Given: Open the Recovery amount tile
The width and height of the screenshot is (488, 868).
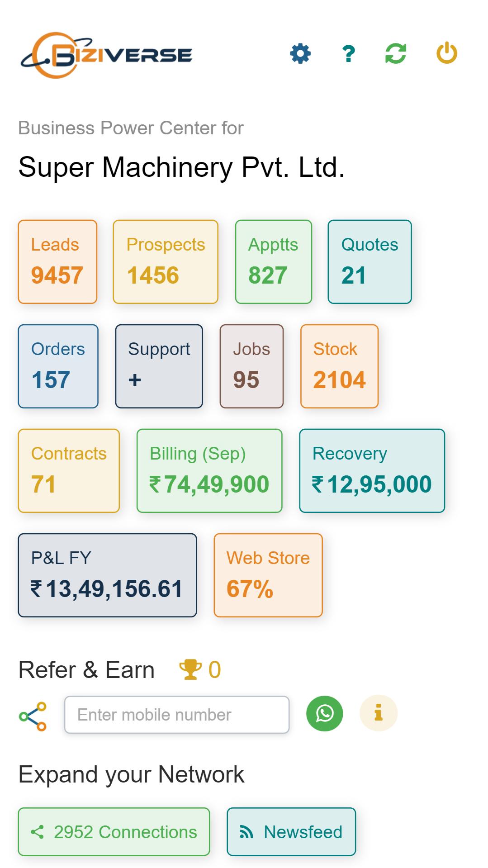Looking at the screenshot, I should point(372,471).
